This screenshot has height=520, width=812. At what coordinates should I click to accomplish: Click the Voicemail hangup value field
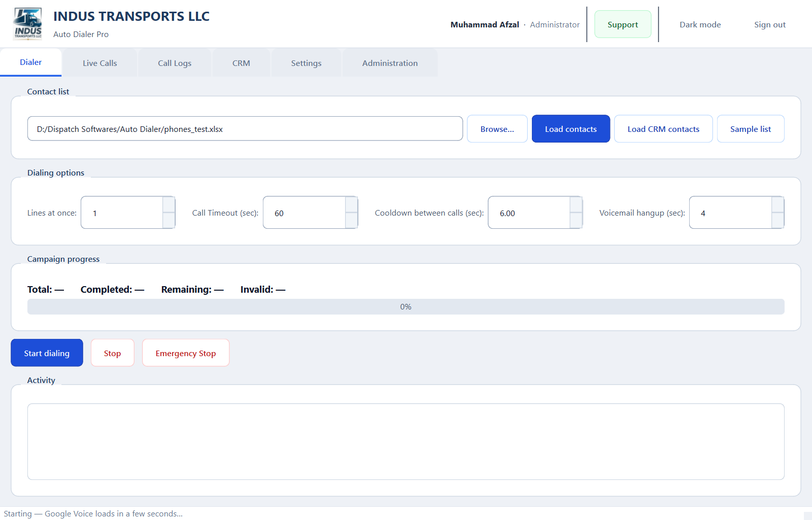(730, 213)
